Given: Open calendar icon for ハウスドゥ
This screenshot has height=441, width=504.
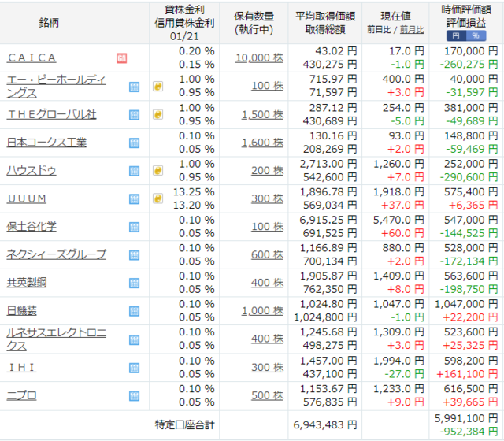Looking at the screenshot, I should (x=135, y=171).
